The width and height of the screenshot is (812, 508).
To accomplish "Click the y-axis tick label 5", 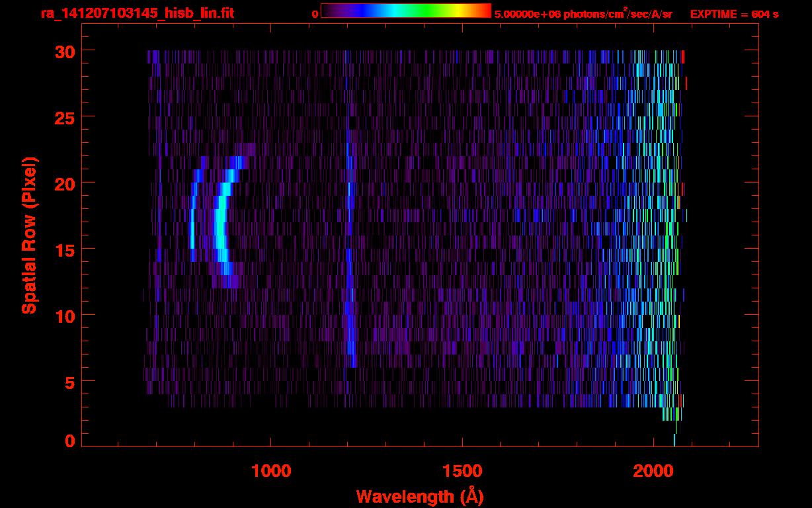I will [x=69, y=382].
